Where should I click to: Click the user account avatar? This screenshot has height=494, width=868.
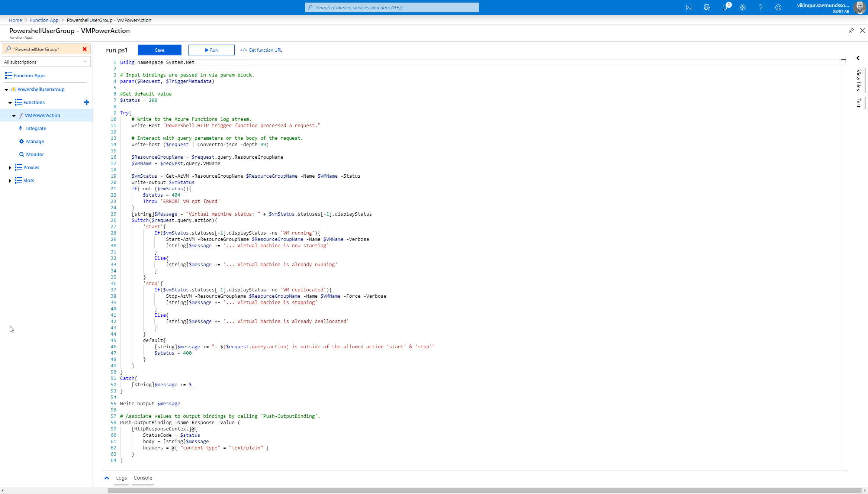[x=859, y=7]
